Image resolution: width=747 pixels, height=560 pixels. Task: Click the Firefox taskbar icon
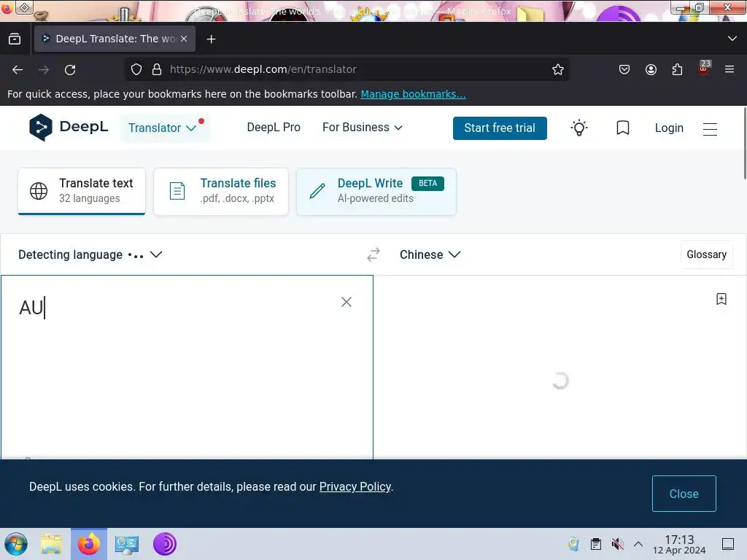88,544
